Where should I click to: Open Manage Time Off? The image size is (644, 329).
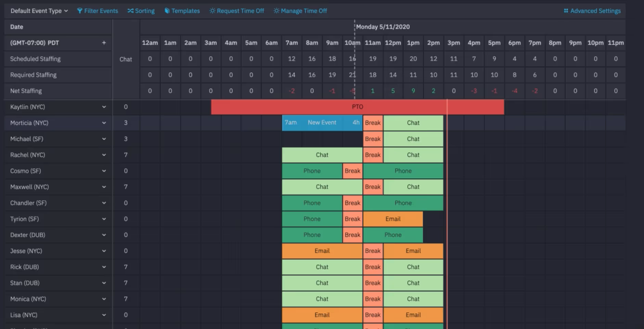300,11
